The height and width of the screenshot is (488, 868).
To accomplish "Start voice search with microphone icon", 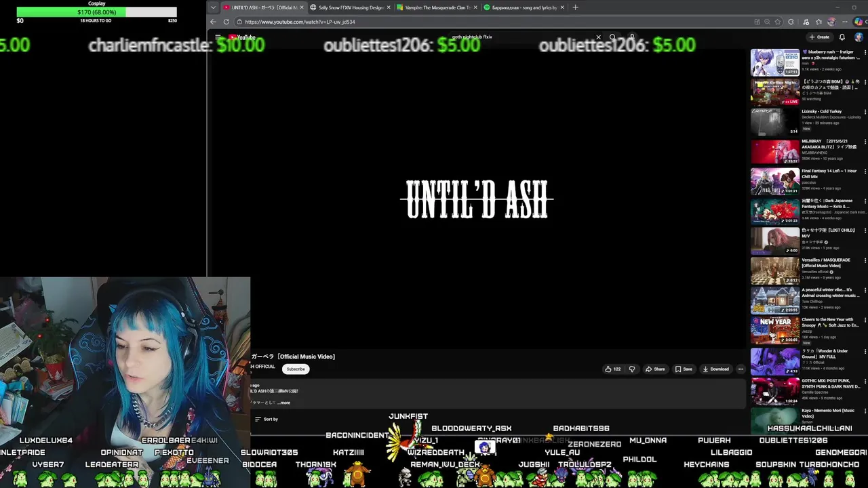I will (631, 37).
